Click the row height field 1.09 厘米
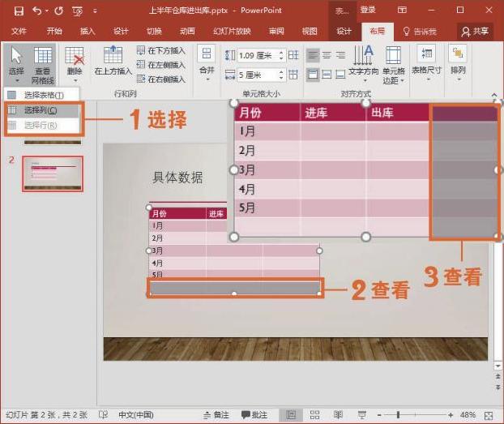 [x=257, y=56]
